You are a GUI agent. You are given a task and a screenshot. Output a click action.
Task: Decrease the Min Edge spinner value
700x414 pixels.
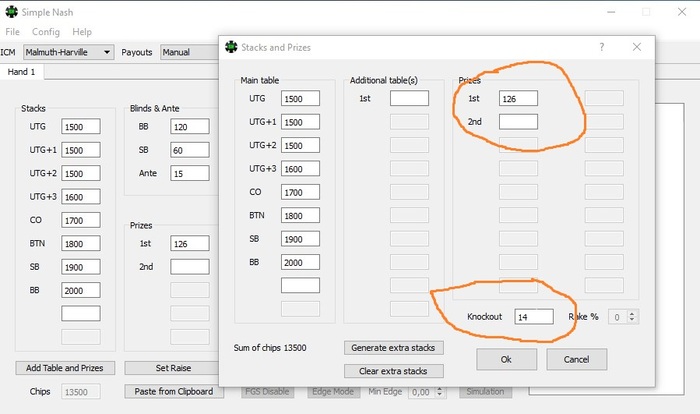coord(440,395)
